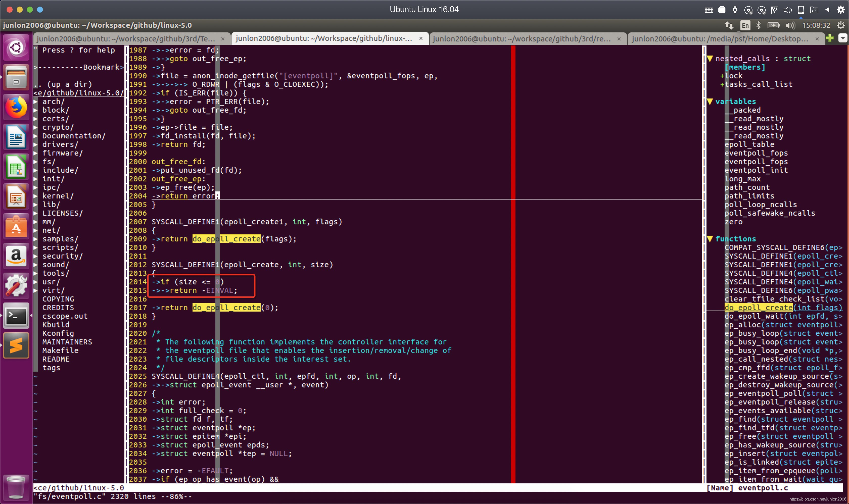The height and width of the screenshot is (504, 849).
Task: Click the Bluetooth indicator in top panel
Action: coord(758,25)
